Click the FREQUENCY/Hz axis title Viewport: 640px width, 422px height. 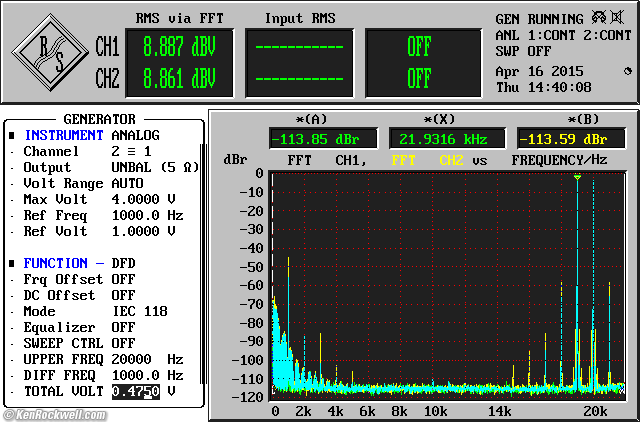(559, 160)
